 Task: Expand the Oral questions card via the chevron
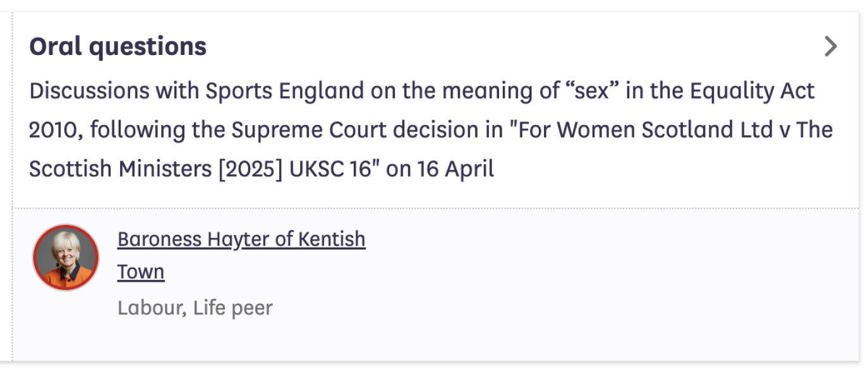coord(832,45)
